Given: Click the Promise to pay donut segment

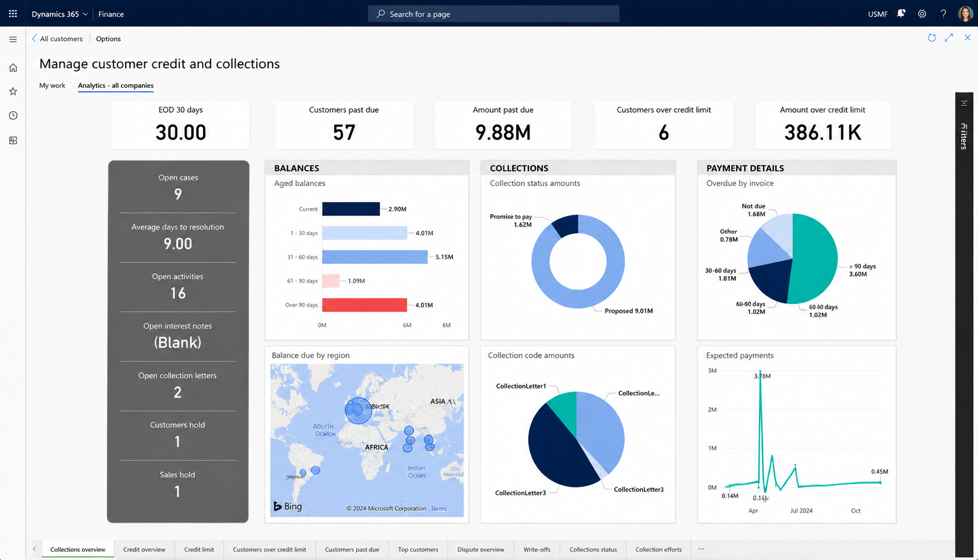Looking at the screenshot, I should [x=566, y=227].
